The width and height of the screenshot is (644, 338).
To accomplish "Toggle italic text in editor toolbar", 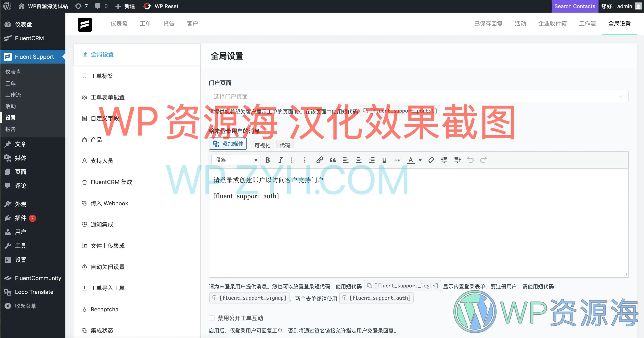I will point(281,160).
